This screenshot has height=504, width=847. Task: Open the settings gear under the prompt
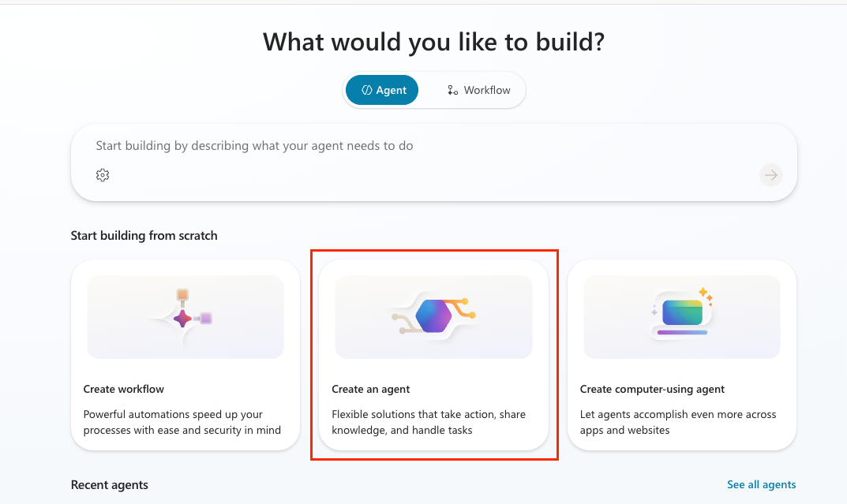click(x=103, y=175)
